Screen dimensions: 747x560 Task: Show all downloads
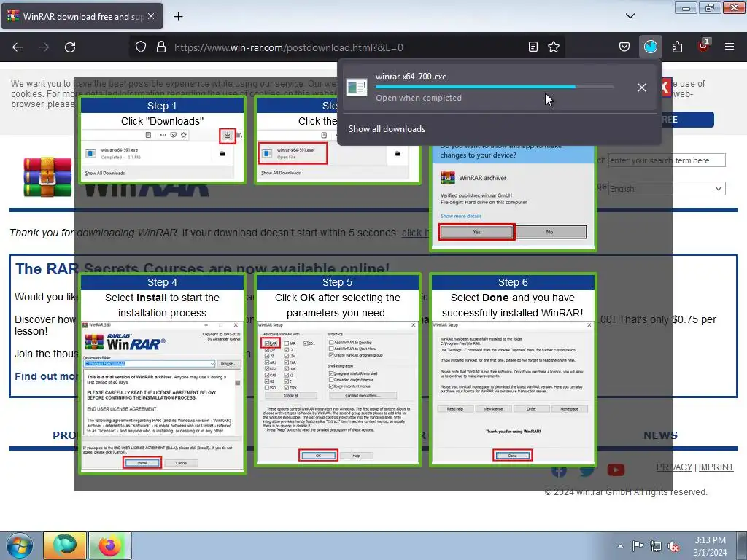click(387, 129)
